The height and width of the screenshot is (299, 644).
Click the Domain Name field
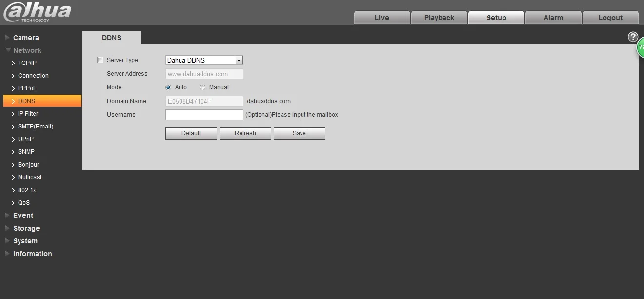pyautogui.click(x=204, y=101)
